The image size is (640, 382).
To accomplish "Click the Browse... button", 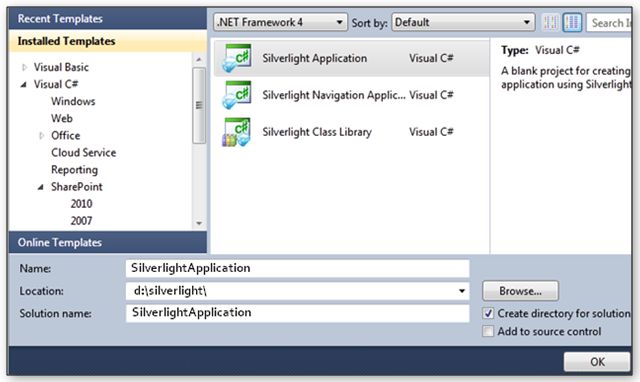I will coord(520,291).
